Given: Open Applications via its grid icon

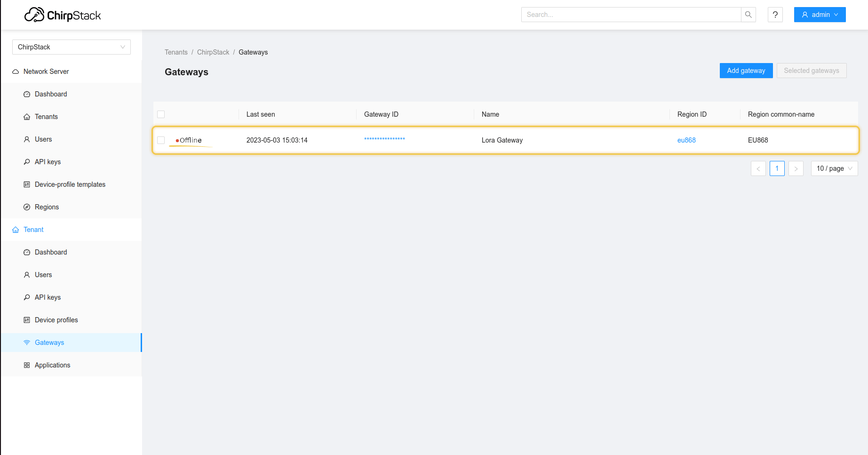Looking at the screenshot, I should point(27,365).
